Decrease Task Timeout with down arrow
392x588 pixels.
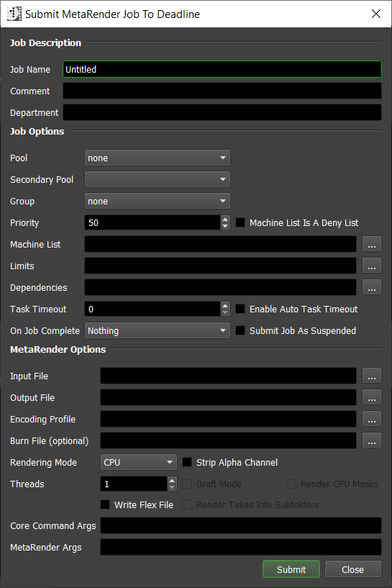[225, 313]
